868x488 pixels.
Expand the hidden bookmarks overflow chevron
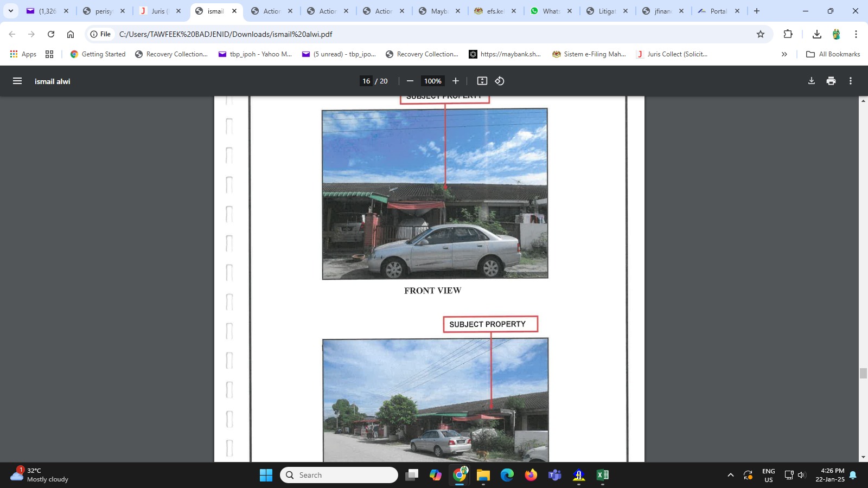[x=784, y=54]
